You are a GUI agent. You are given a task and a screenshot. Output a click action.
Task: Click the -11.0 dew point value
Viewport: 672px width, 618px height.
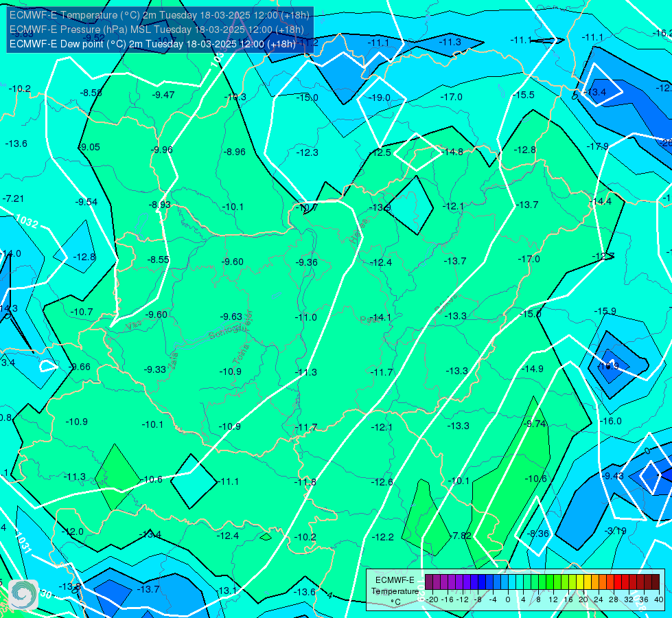pos(306,317)
